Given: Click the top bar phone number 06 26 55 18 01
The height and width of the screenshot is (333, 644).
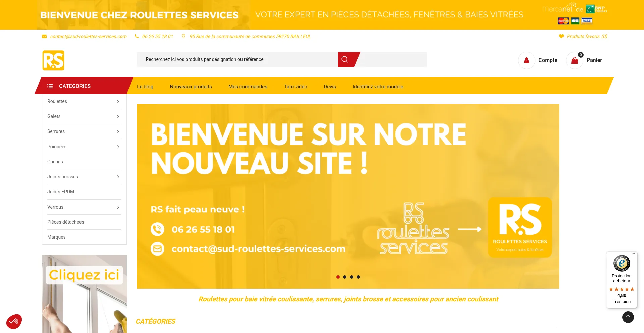Looking at the screenshot, I should pyautogui.click(x=158, y=36).
